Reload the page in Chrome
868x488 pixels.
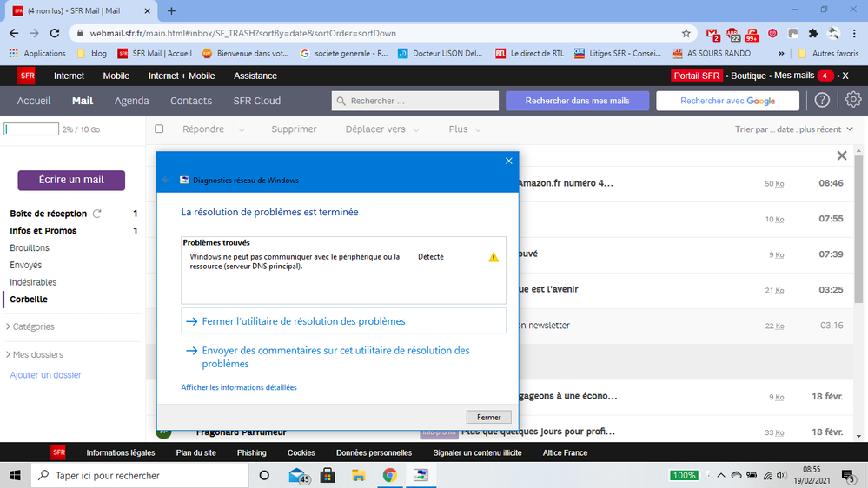pyautogui.click(x=54, y=34)
